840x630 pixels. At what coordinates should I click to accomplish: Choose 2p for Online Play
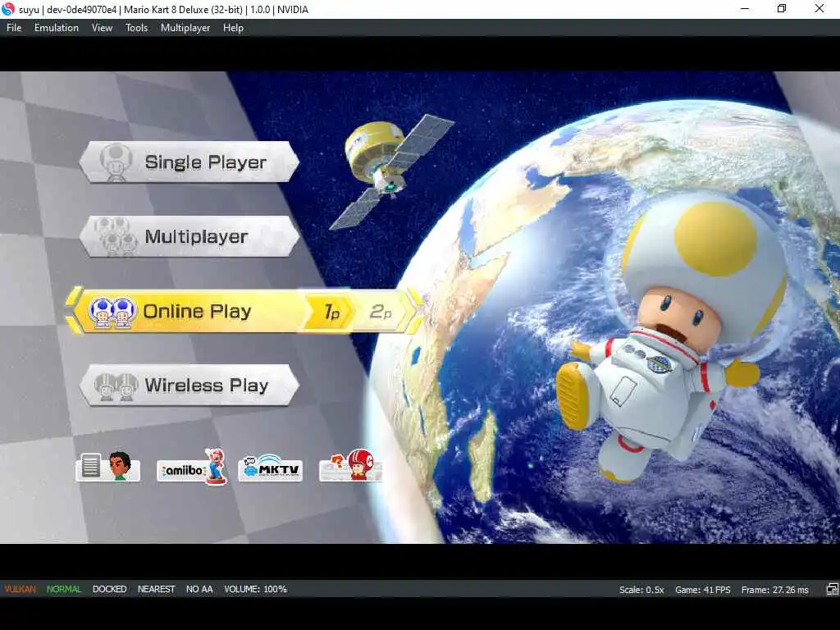click(381, 311)
